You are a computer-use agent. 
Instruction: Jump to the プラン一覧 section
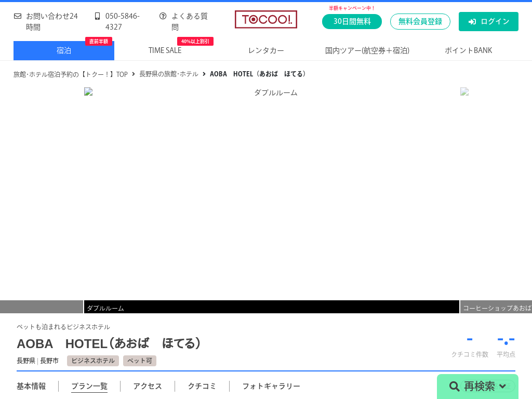pyautogui.click(x=89, y=386)
